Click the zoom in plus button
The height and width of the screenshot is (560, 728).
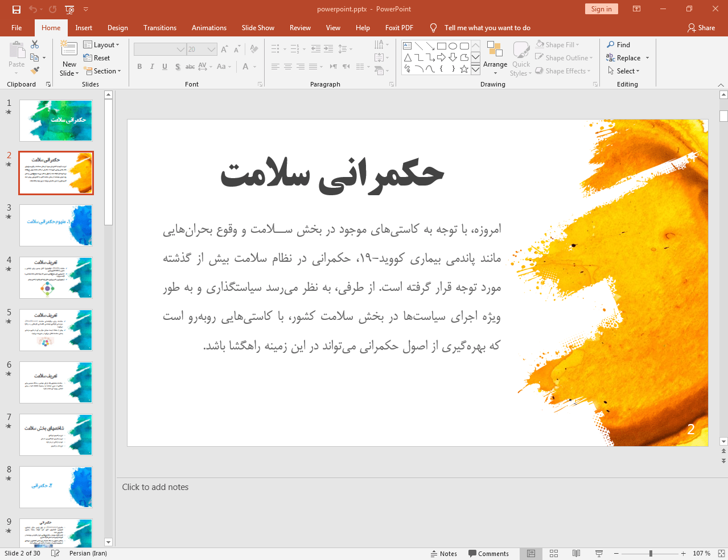684,553
